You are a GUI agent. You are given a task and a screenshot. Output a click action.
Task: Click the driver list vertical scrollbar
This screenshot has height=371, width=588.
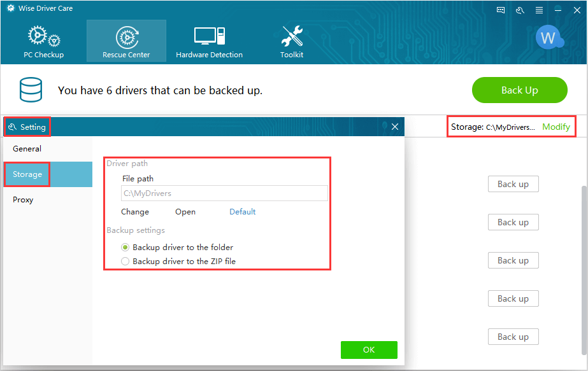point(584,270)
